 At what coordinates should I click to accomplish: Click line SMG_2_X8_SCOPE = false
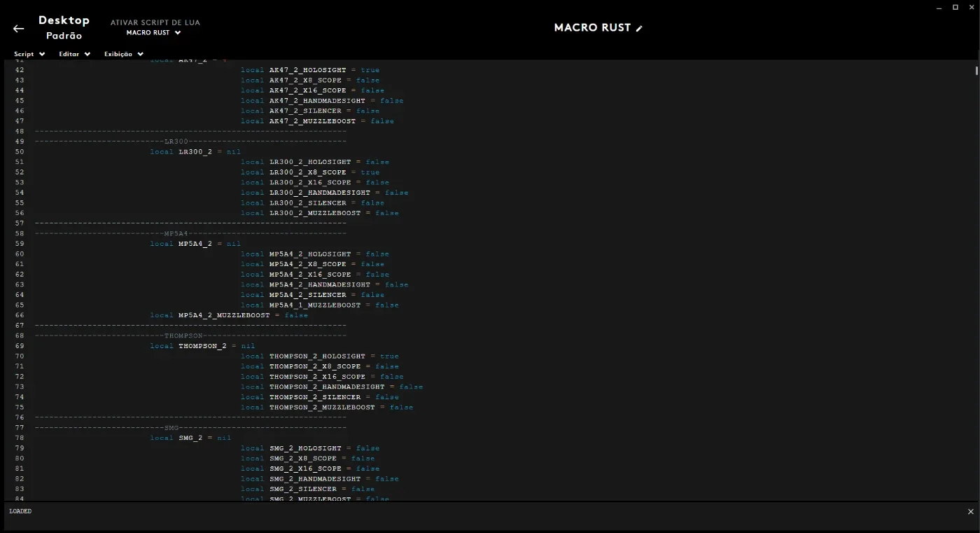point(308,459)
